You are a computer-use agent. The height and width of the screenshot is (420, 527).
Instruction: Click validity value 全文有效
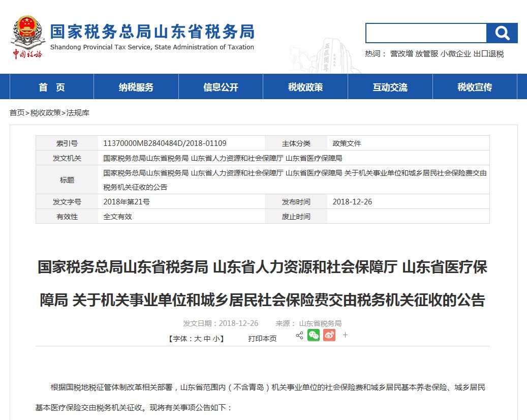pos(117,217)
